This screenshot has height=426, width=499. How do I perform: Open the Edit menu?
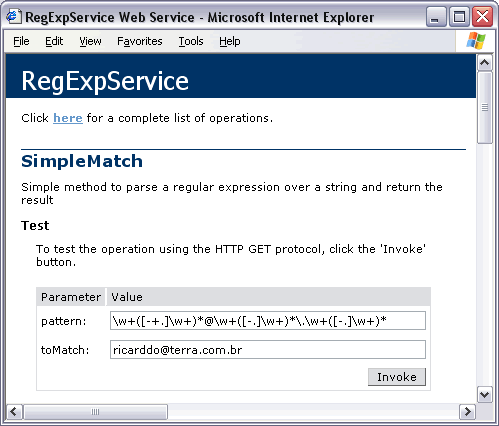pos(54,41)
